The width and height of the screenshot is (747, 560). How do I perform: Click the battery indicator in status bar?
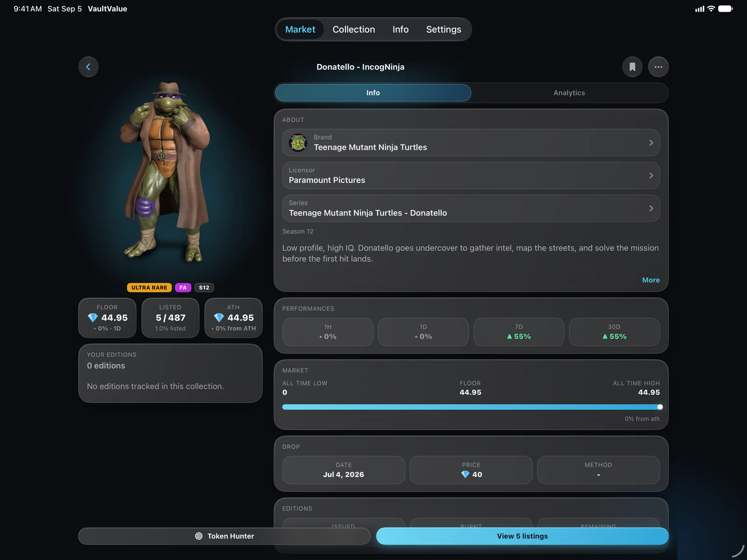(726, 8)
